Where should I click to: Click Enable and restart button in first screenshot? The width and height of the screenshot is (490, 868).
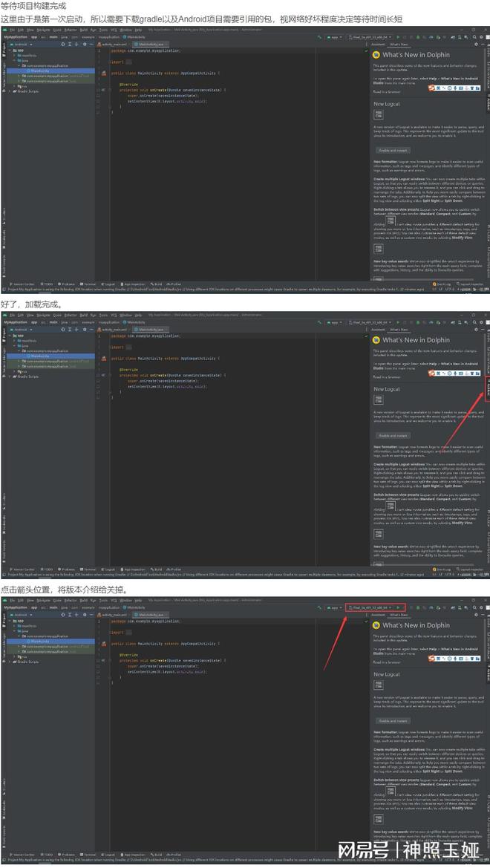[393, 150]
